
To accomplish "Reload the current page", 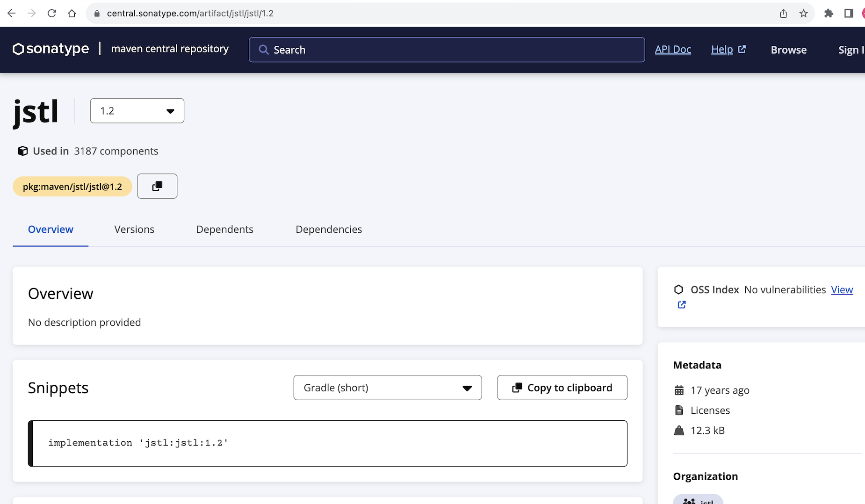I will pyautogui.click(x=52, y=13).
